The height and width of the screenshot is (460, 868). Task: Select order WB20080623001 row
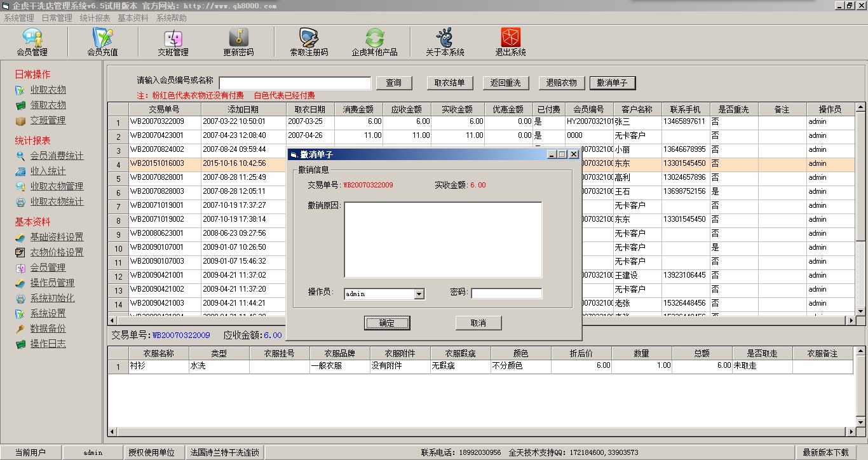click(481, 234)
